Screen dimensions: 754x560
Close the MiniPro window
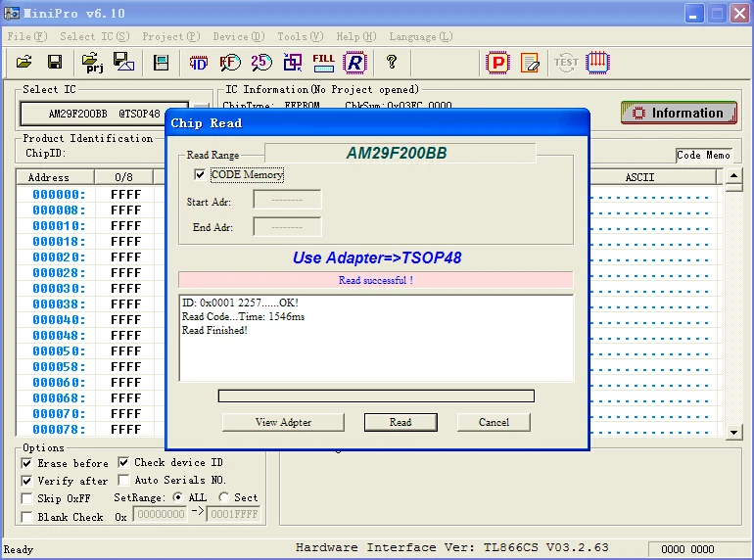click(740, 14)
